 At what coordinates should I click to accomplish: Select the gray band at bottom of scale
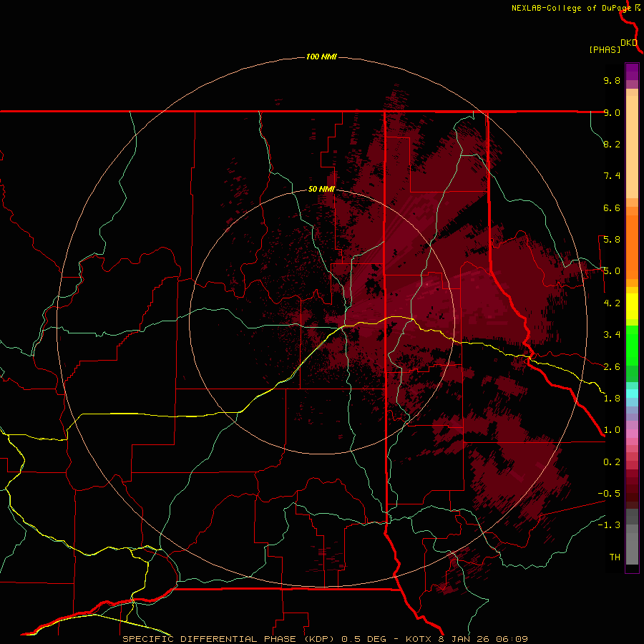pyautogui.click(x=632, y=550)
